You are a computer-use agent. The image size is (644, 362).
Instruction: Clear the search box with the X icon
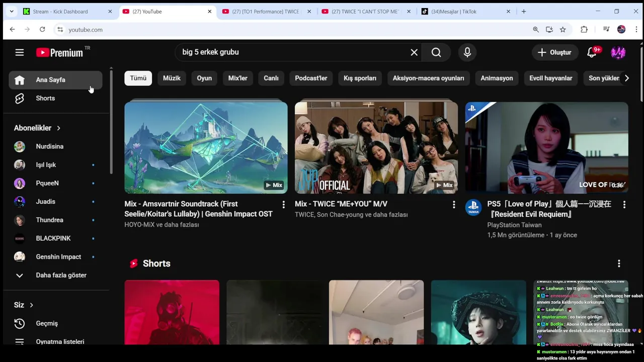[x=414, y=52]
